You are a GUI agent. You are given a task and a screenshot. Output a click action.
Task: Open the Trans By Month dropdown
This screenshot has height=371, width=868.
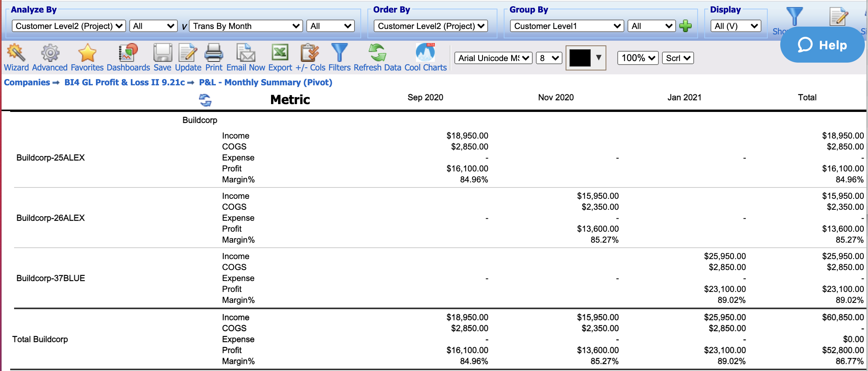click(x=246, y=26)
